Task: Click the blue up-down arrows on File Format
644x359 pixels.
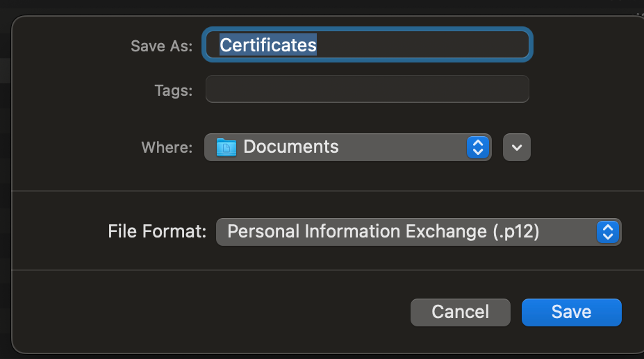Action: coord(607,232)
